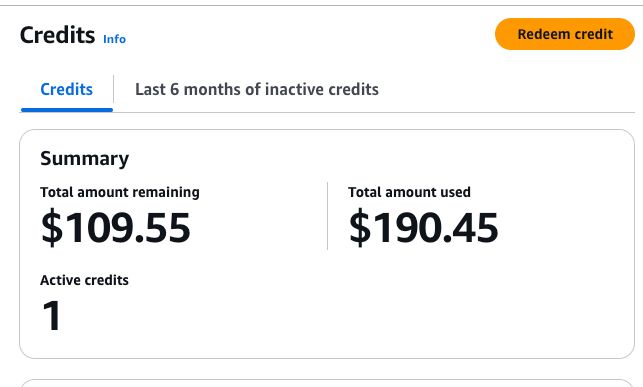Screen dimensions: 643x387
Task: Click blank space right of inactive credits tab
Action: tap(507, 89)
